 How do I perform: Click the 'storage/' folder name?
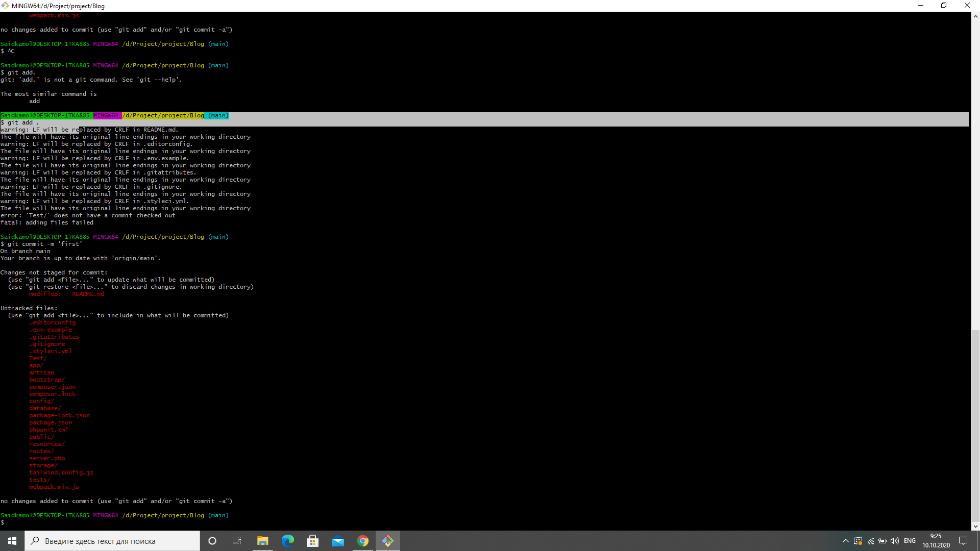tap(43, 465)
